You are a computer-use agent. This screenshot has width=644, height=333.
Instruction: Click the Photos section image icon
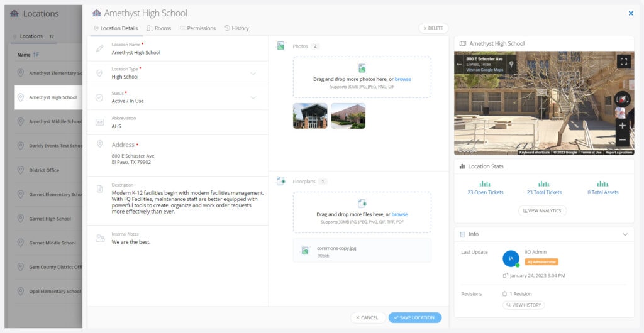[x=280, y=46]
